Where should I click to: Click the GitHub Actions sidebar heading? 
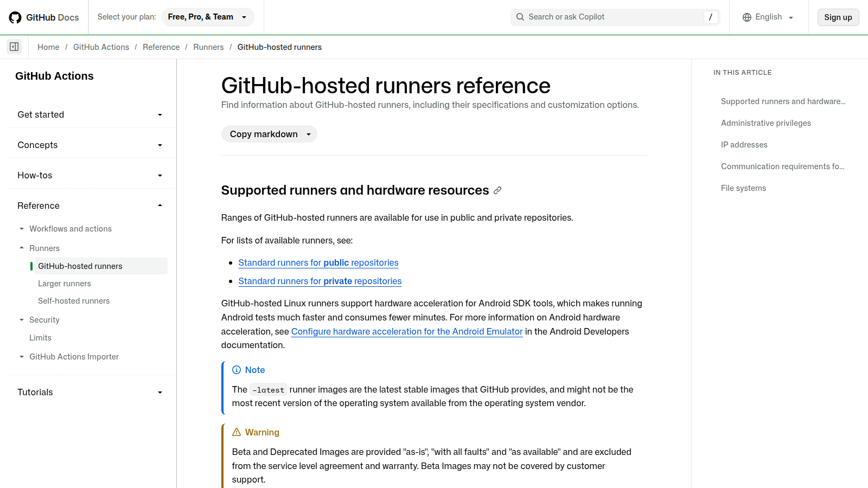coord(54,76)
